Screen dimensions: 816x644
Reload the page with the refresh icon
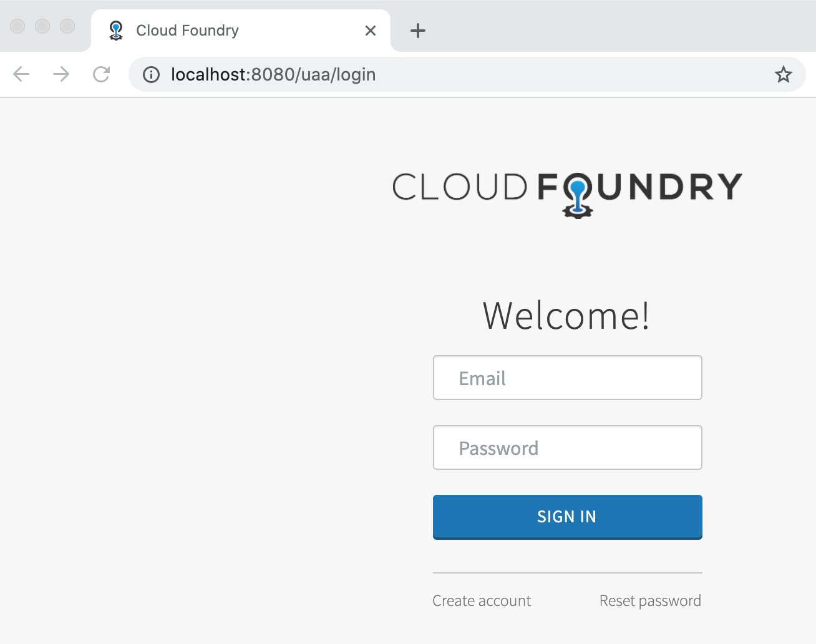(x=101, y=74)
